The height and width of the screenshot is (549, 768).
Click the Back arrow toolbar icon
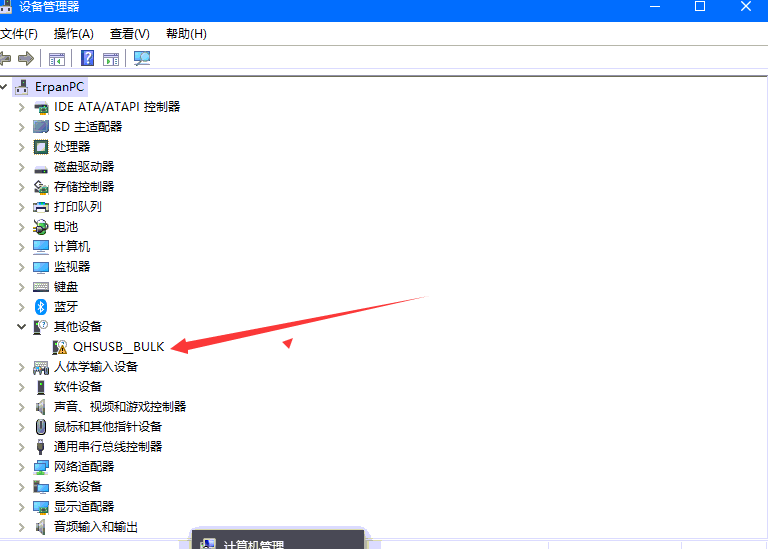pos(5,59)
